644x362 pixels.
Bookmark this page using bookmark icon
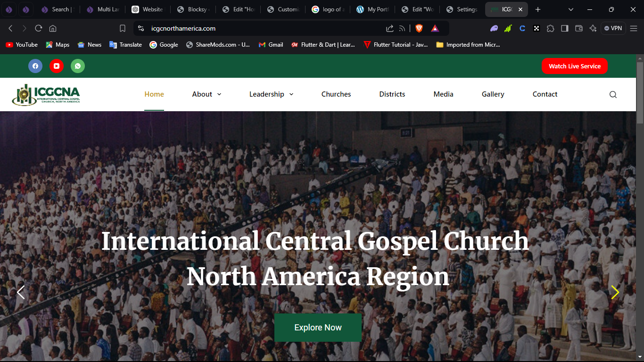[x=123, y=28]
